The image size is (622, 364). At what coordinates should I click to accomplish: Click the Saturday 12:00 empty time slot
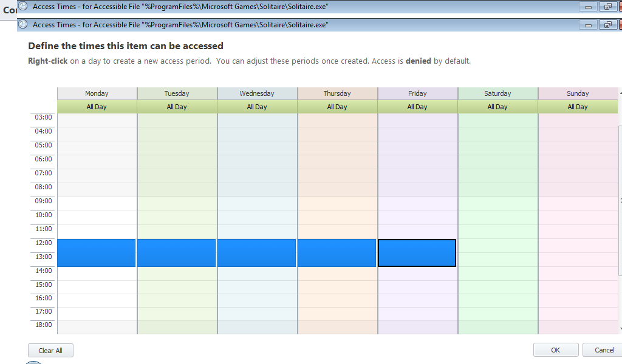point(497,246)
